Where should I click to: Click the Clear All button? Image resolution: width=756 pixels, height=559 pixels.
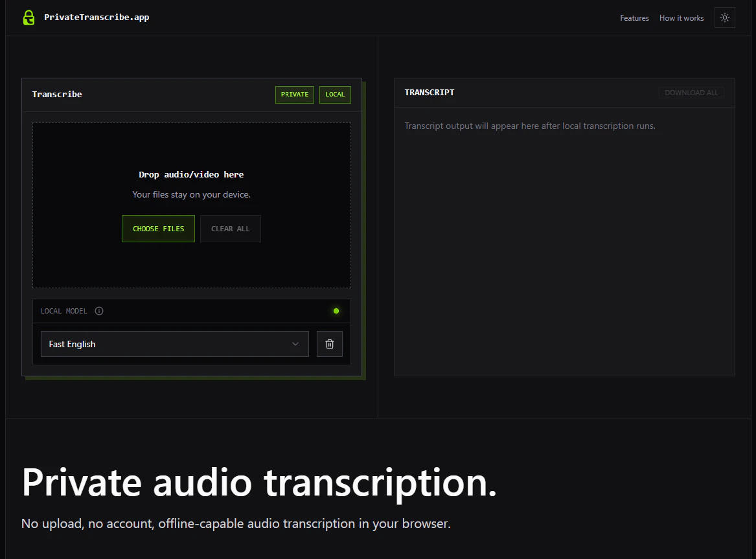(x=231, y=229)
